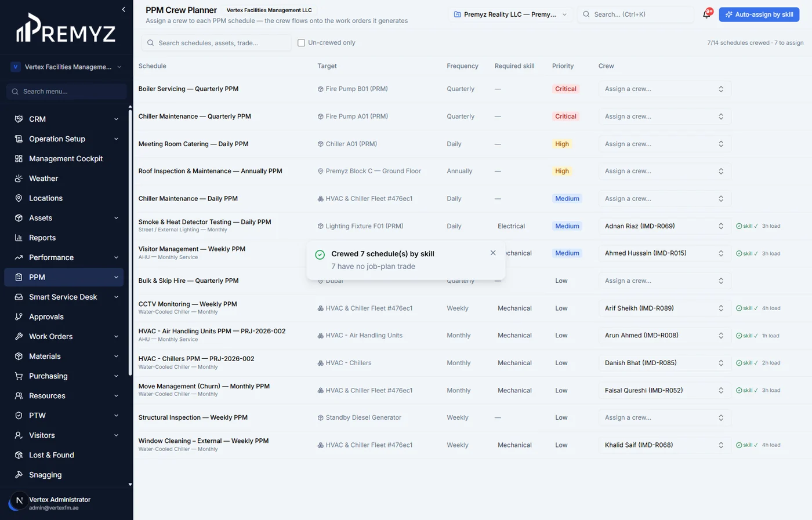Open crew dropdown for Chiller Maintenance Quarterly PPM
Viewport: 812px width, 520px height.
(665, 117)
